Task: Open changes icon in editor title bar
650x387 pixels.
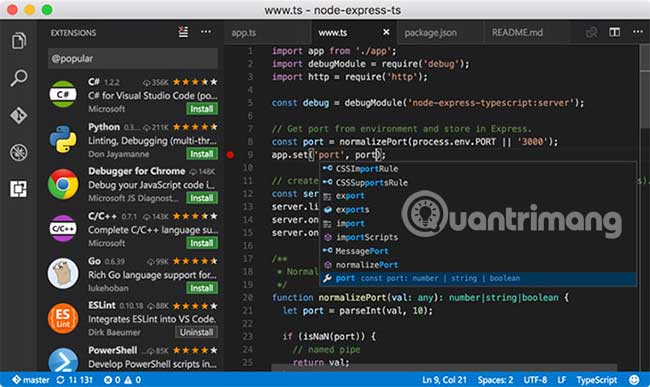Action: (592, 32)
